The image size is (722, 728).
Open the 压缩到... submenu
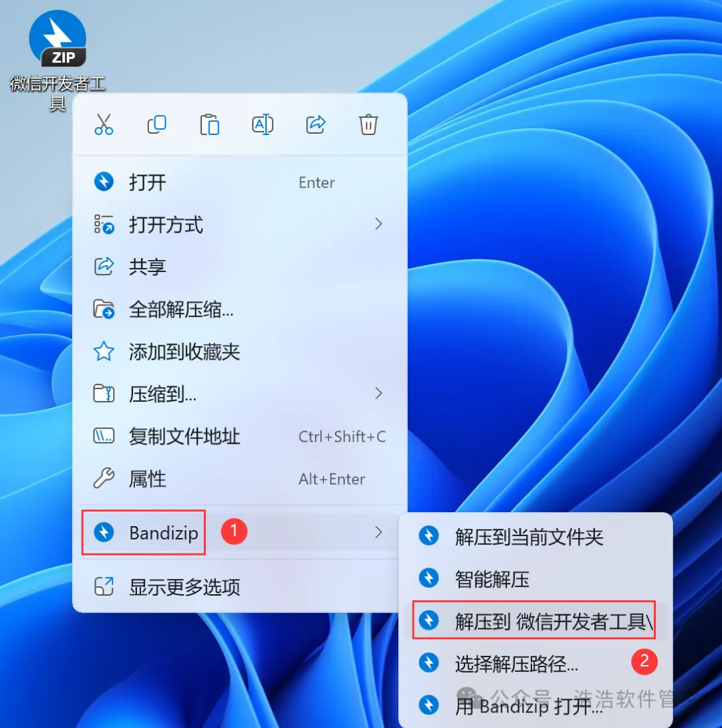(x=239, y=394)
